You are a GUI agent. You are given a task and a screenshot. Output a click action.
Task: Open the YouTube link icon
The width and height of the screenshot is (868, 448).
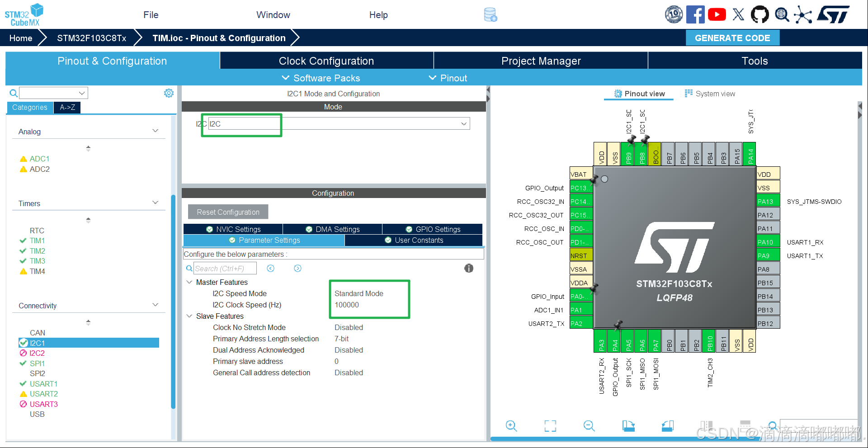click(717, 14)
